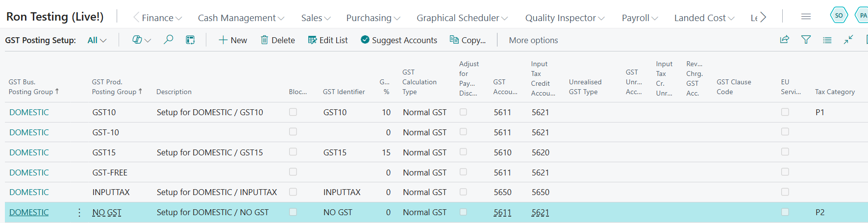Screen dimensions: 868x223
Task: Click the Delete trash icon button
Action: (x=277, y=40)
